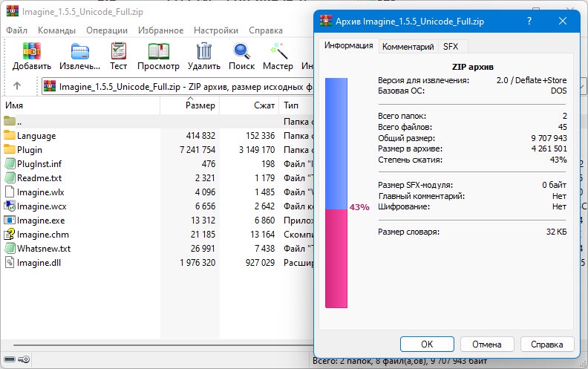
Task: Switch to the Комментарий tab
Action: 408,47
